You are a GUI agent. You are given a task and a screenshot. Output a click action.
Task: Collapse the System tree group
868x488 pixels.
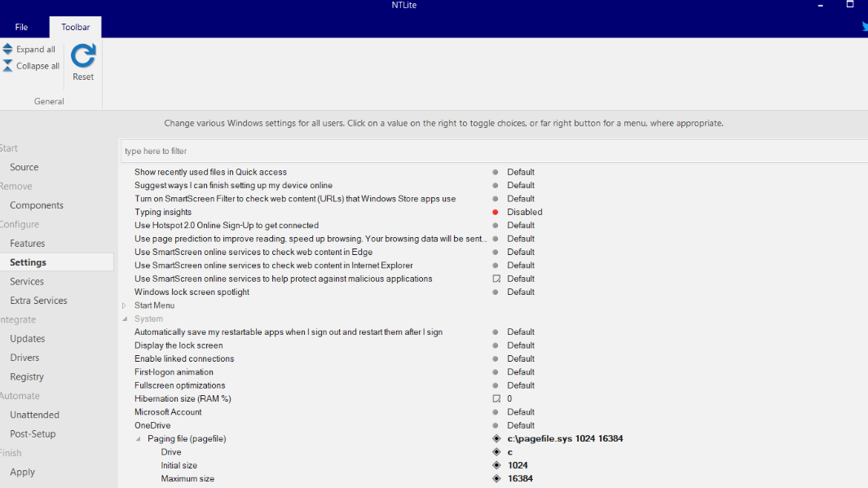125,319
